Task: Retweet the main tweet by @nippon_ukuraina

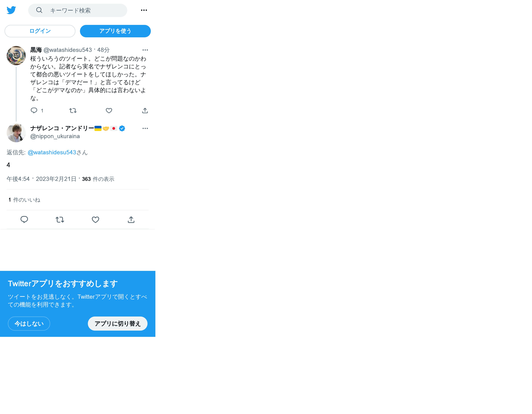Action: pyautogui.click(x=60, y=220)
